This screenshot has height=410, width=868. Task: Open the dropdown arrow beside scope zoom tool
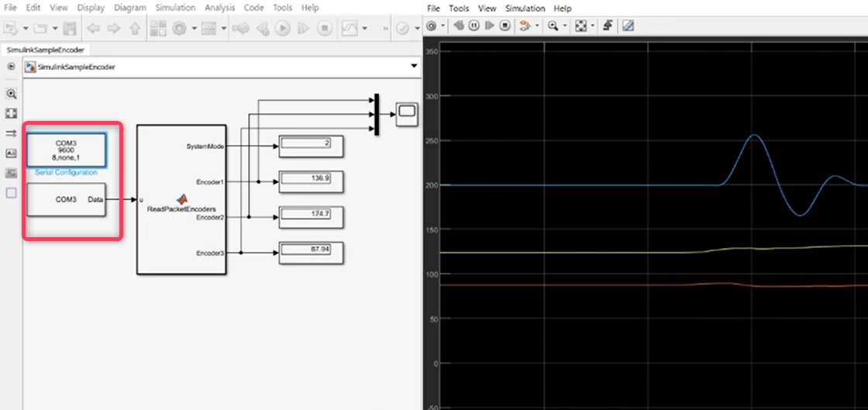click(565, 26)
